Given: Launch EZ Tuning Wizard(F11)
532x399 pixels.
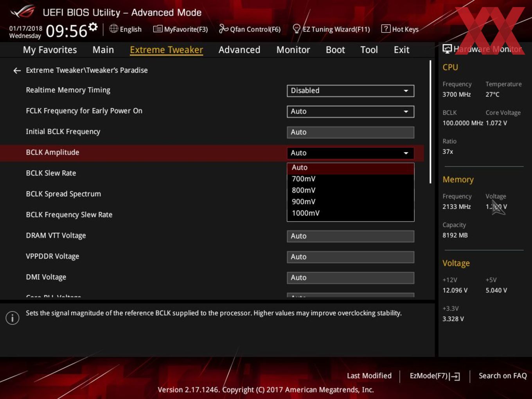Looking at the screenshot, I should pyautogui.click(x=331, y=29).
